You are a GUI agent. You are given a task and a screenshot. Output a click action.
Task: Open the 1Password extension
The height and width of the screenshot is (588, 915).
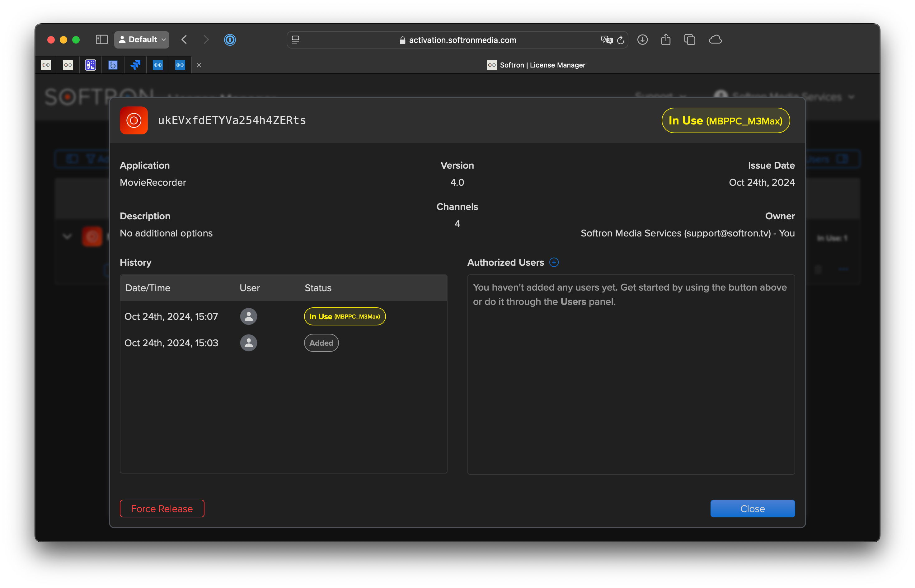click(230, 39)
